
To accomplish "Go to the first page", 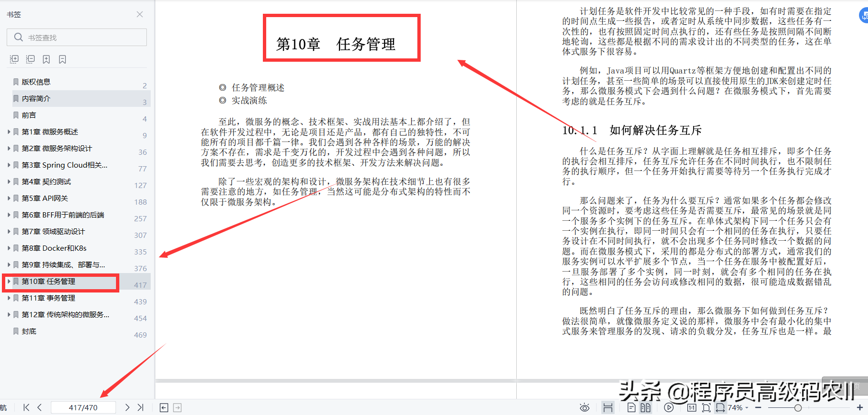I will (x=26, y=407).
